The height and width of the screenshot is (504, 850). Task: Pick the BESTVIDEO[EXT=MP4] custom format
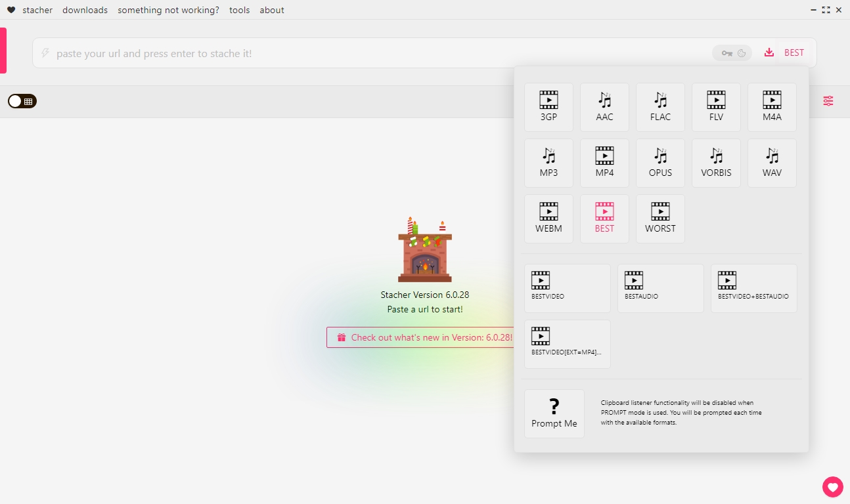568,344
